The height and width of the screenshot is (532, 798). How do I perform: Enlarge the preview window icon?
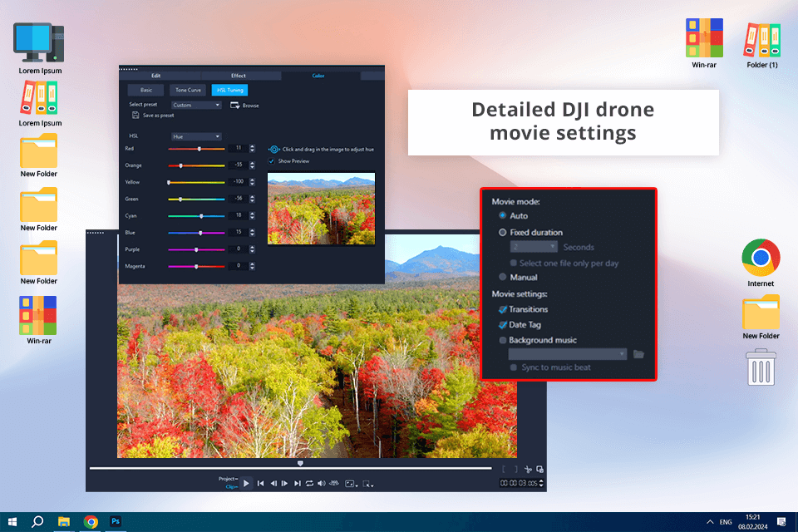pos(539,469)
